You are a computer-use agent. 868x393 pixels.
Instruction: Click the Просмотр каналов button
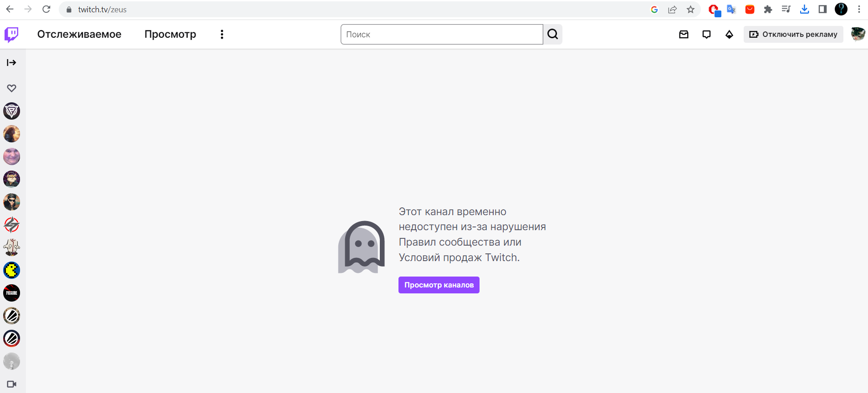tap(439, 285)
